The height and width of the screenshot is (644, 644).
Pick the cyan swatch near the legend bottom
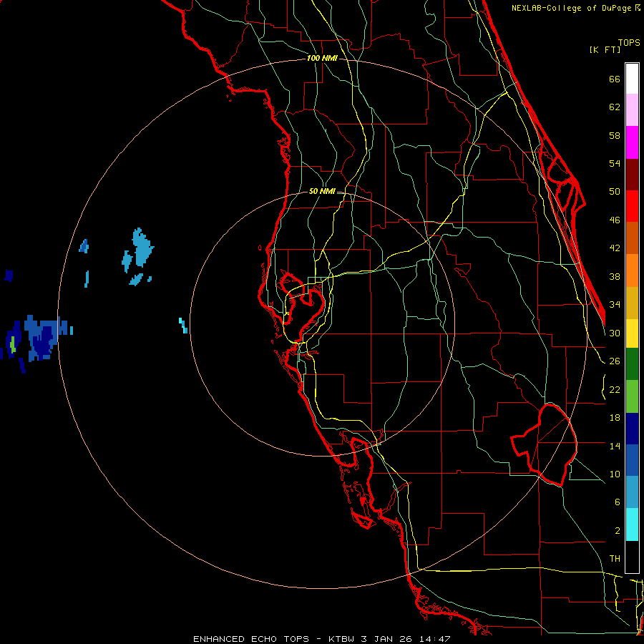tap(632, 525)
